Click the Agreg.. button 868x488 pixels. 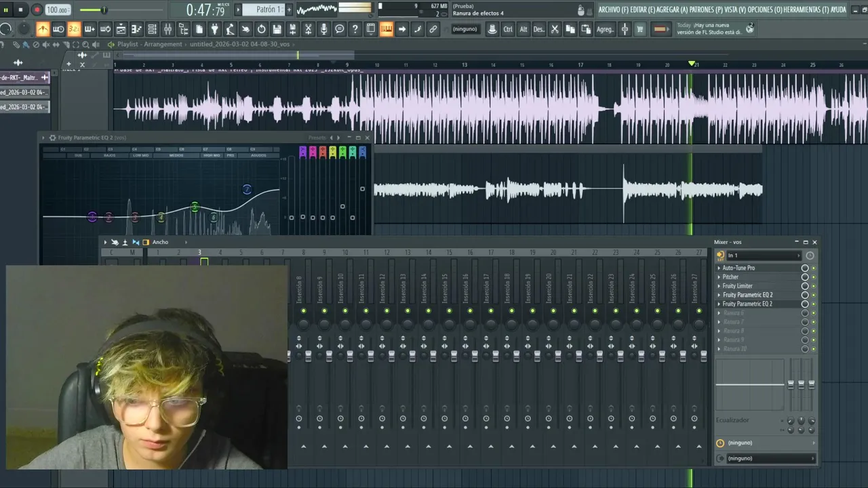tap(605, 29)
